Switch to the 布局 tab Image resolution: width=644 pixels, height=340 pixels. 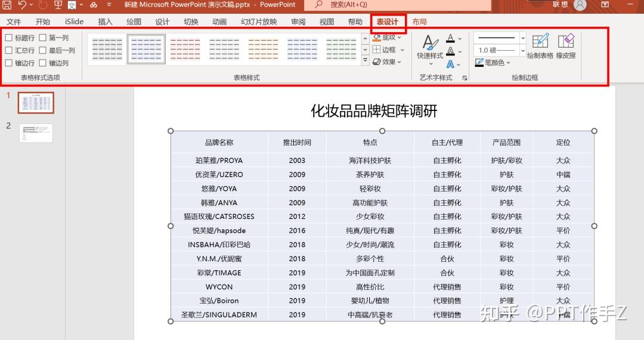tap(419, 21)
